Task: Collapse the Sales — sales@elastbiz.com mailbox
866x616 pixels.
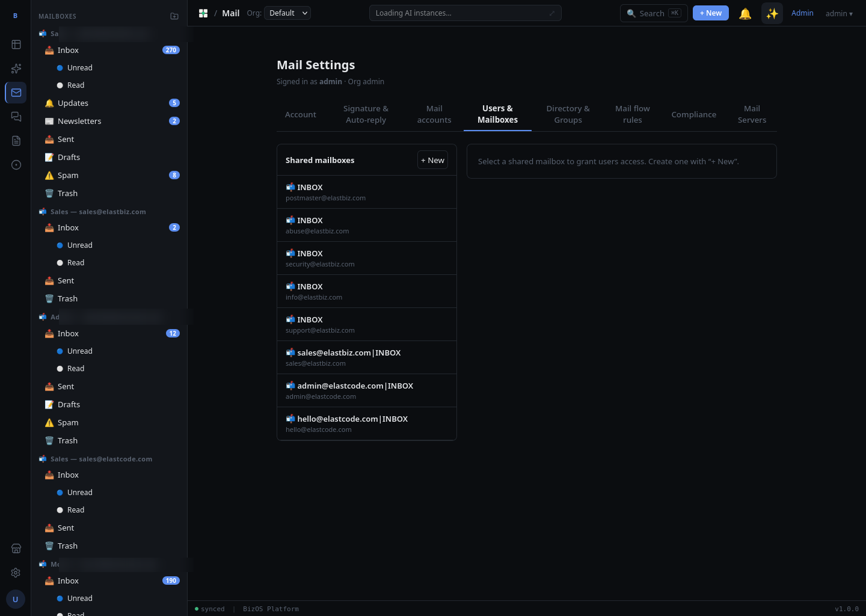Action: 97,212
